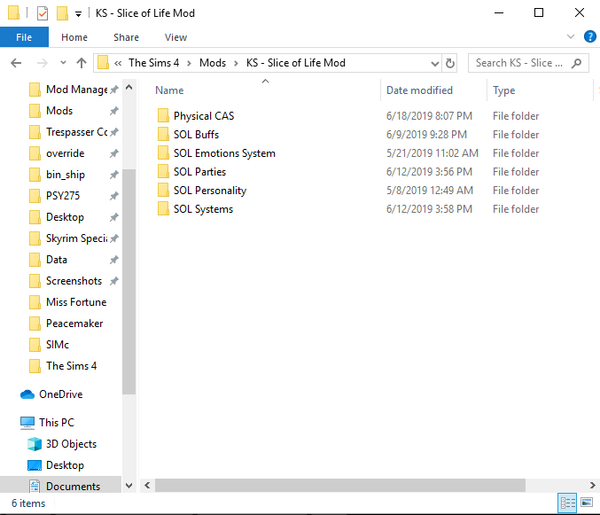
Task: Click the navigation pane scroll up arrow
Action: pos(129,88)
